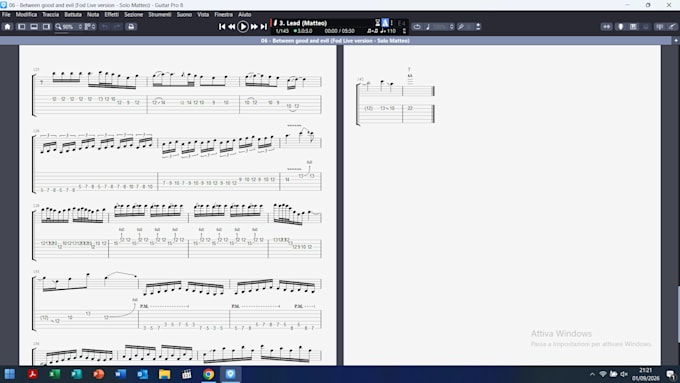
Task: Open the Suono menu
Action: pos(184,14)
